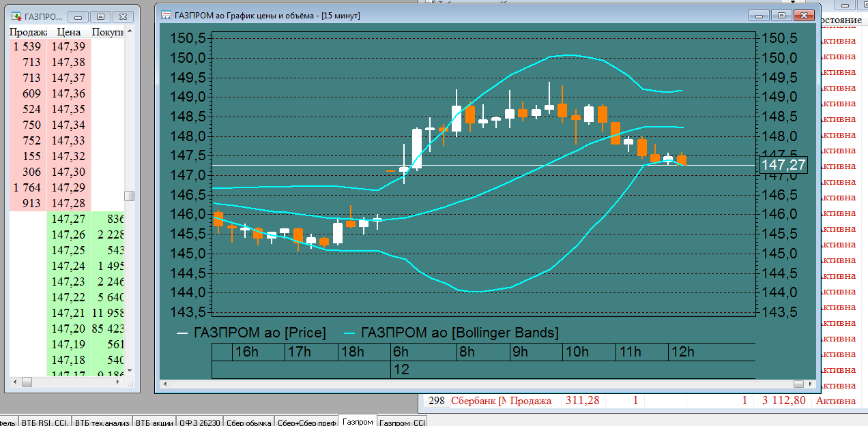Screen dimensions: 868x426
Task: Click the order book window icon
Action: [16, 16]
